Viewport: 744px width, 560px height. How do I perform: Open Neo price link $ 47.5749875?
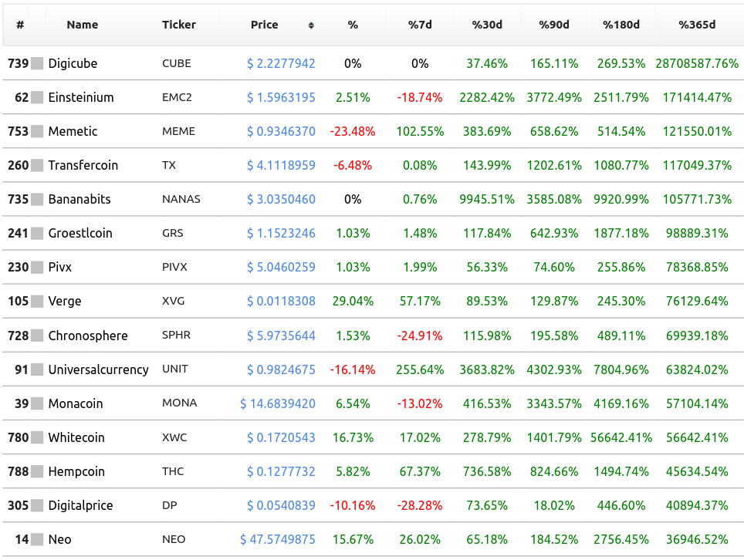coord(278,539)
